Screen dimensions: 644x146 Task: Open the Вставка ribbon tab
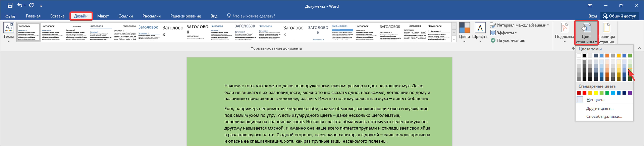(x=57, y=16)
